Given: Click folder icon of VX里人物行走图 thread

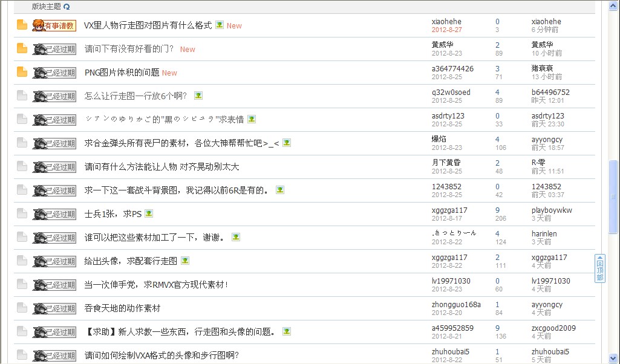Looking at the screenshot, I should click(x=22, y=25).
